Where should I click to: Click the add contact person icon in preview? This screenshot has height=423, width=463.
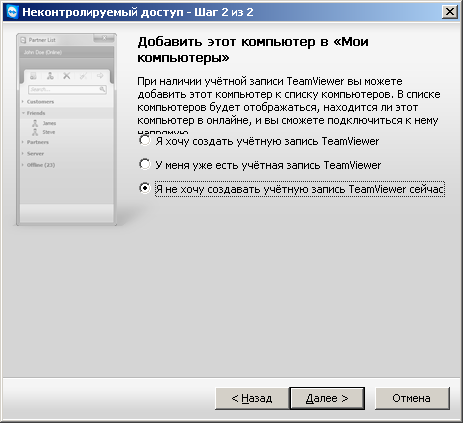(50, 76)
